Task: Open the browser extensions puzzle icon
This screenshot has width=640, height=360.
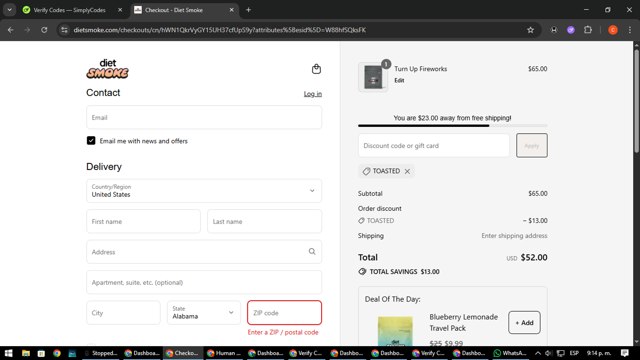Action: click(x=588, y=30)
